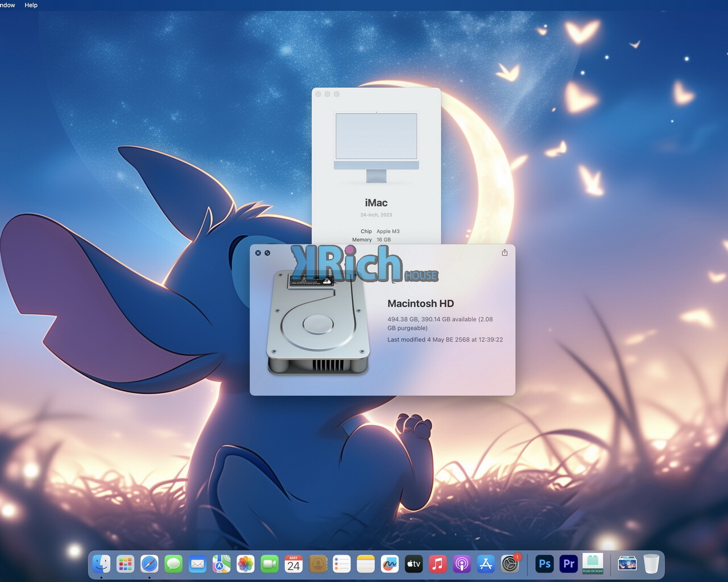Open the App Store in the Dock
Screen dimensions: 728x582
(486, 564)
